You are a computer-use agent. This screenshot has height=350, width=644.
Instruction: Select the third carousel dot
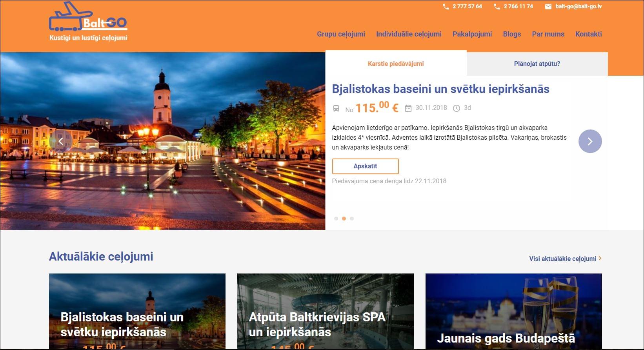[352, 219]
